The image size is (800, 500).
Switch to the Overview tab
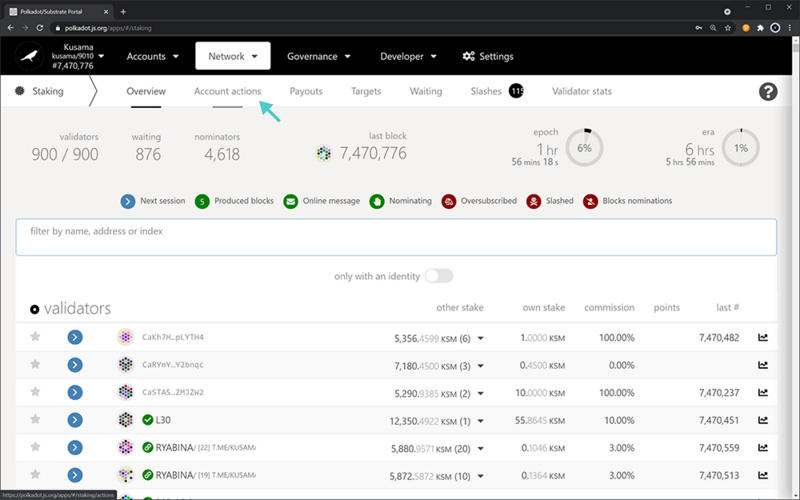point(146,91)
